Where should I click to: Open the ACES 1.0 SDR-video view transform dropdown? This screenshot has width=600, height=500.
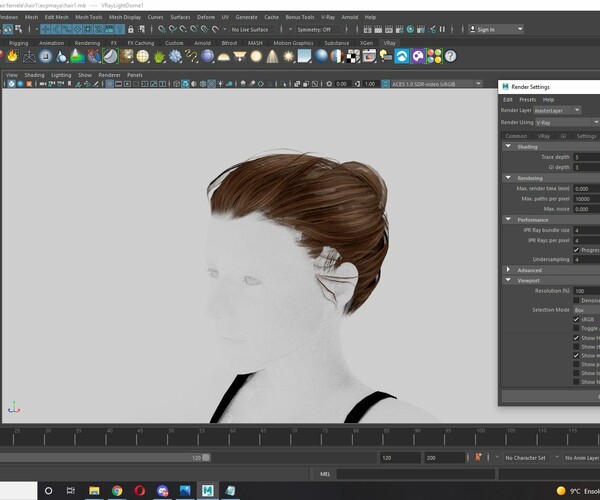click(x=437, y=84)
